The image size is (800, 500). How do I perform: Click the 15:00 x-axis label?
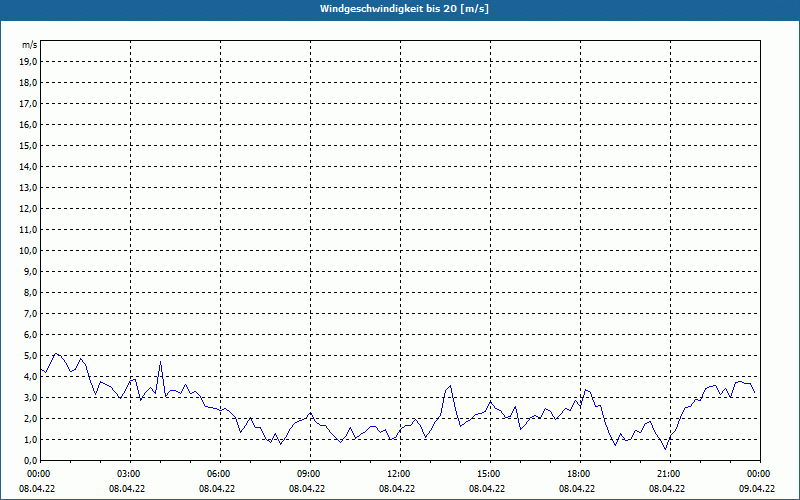point(490,474)
